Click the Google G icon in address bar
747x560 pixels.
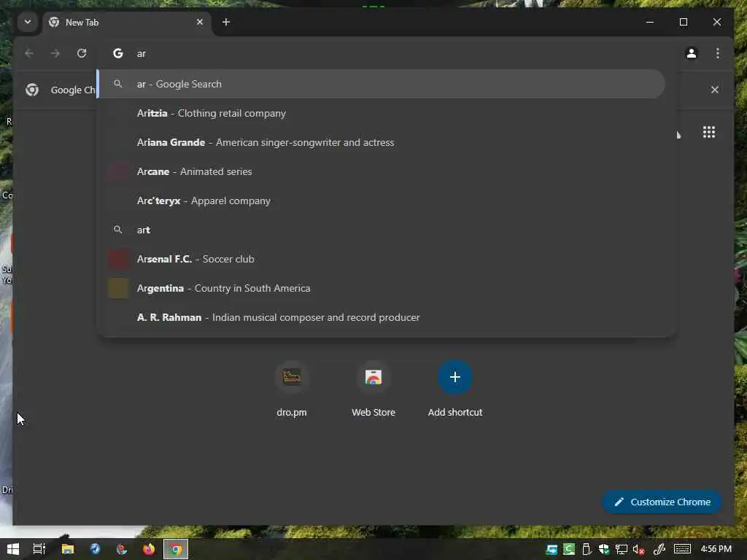point(117,53)
